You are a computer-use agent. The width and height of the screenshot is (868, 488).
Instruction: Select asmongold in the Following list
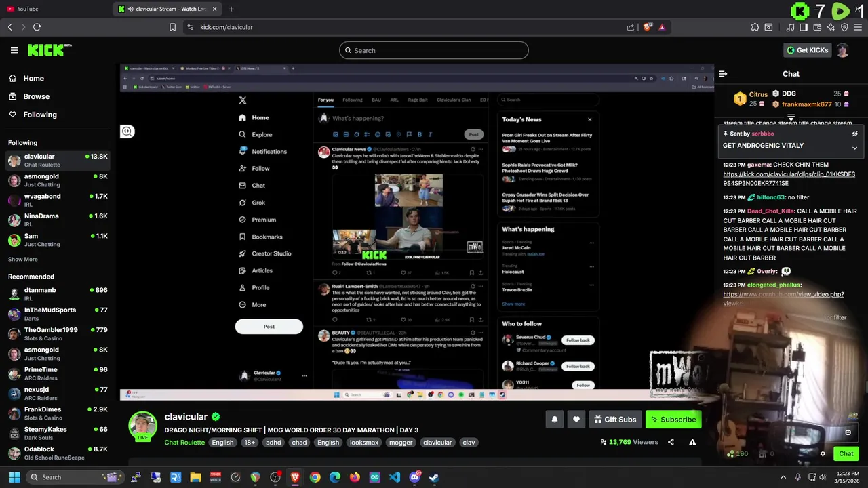click(x=58, y=180)
